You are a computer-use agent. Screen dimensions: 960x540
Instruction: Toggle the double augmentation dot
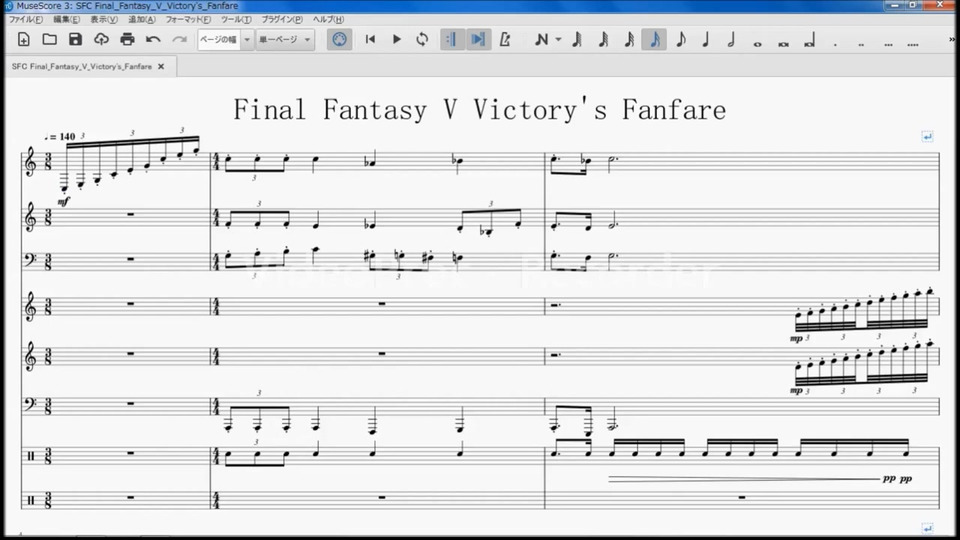coord(861,44)
